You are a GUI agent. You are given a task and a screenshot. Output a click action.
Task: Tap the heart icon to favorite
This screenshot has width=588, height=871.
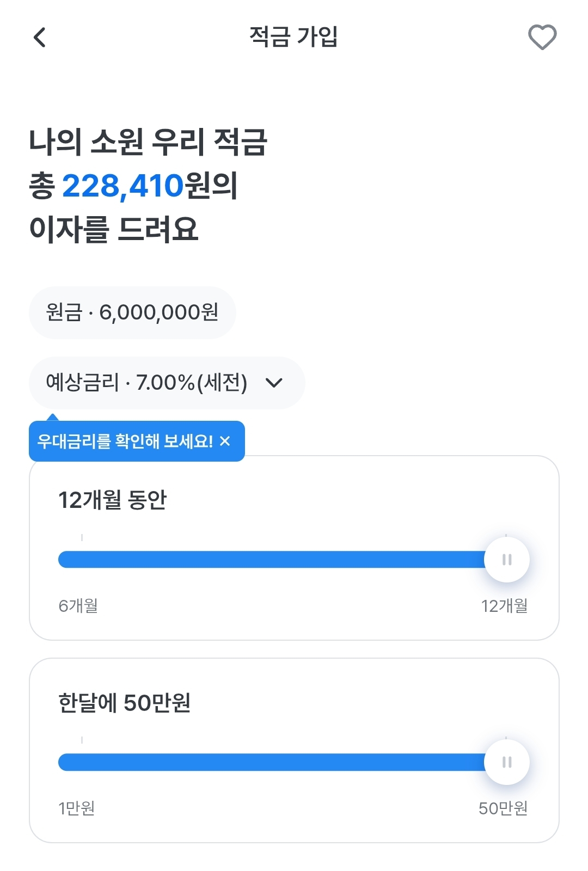pos(542,38)
